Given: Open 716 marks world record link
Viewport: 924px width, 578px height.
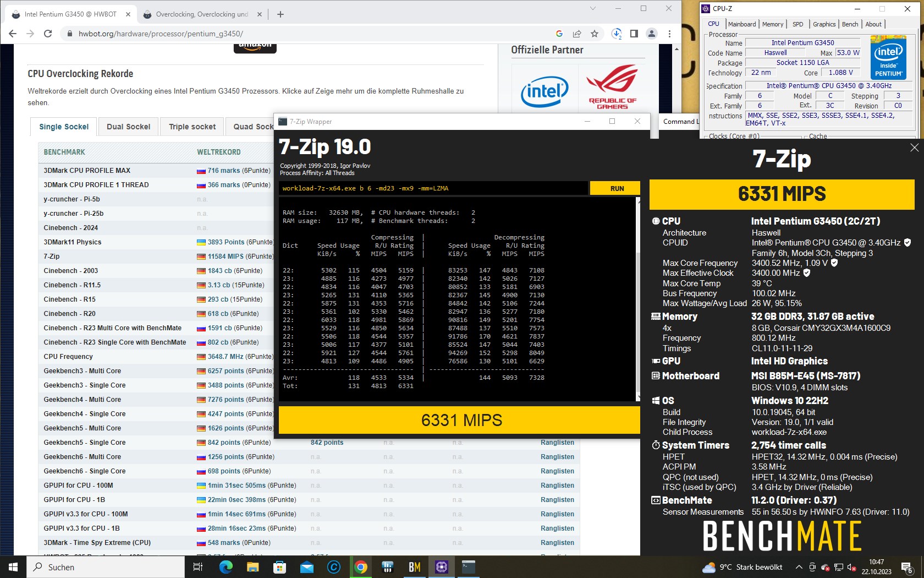Looking at the screenshot, I should tap(224, 171).
